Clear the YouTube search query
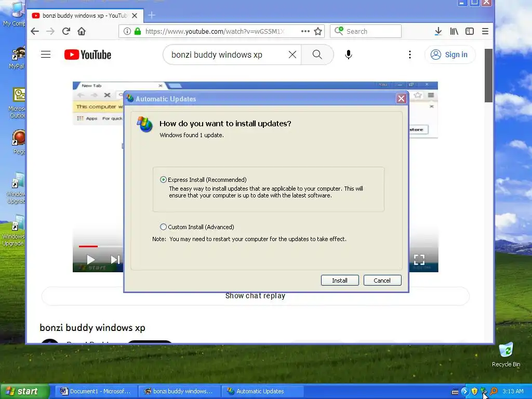This screenshot has width=532, height=399. [292, 55]
